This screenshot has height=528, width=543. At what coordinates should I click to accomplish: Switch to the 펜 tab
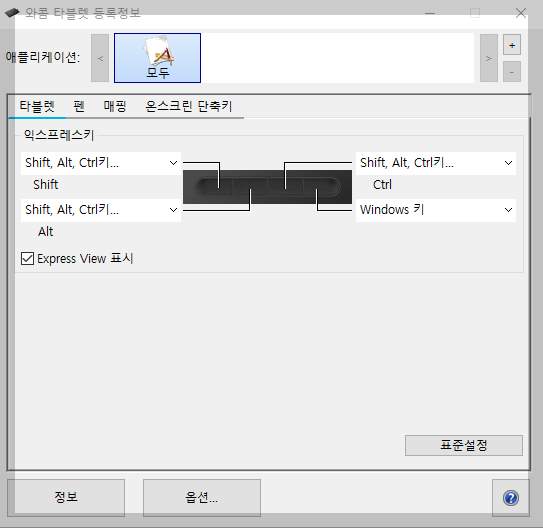pyautogui.click(x=79, y=106)
